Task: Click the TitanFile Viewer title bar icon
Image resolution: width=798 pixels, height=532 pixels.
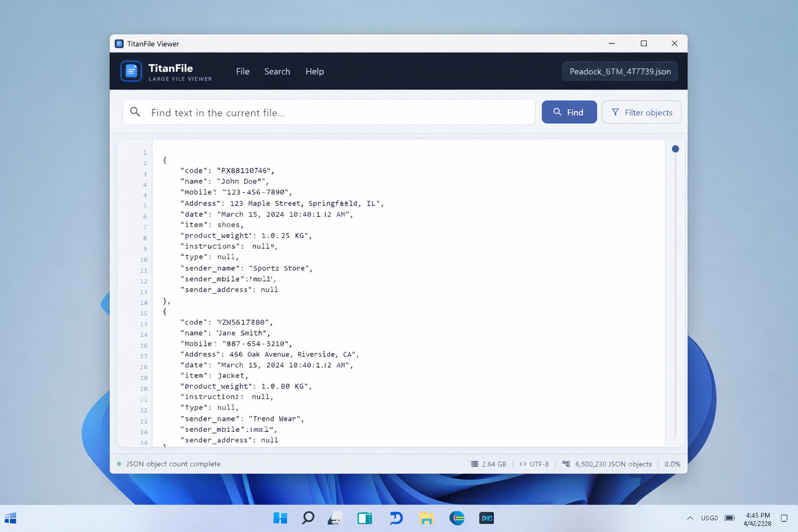Action: pos(119,44)
